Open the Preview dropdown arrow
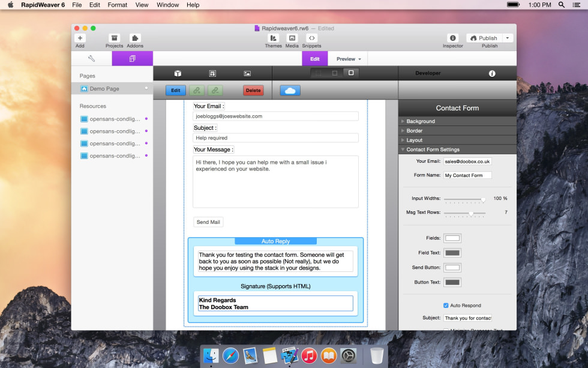 click(x=359, y=59)
